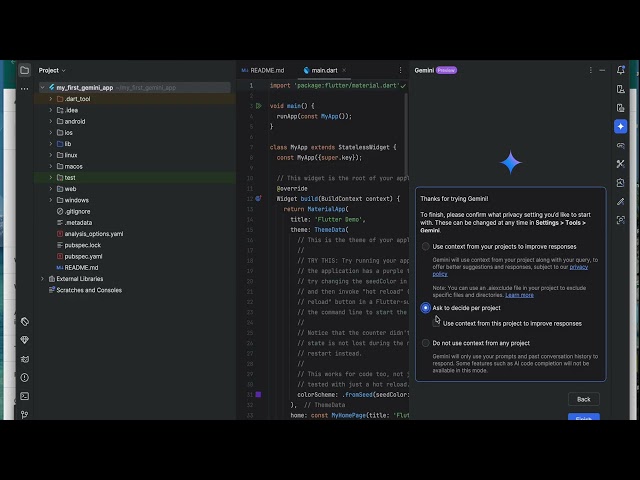The height and width of the screenshot is (480, 640).
Task: Open the Git branch tool window icon
Action: coord(24,415)
